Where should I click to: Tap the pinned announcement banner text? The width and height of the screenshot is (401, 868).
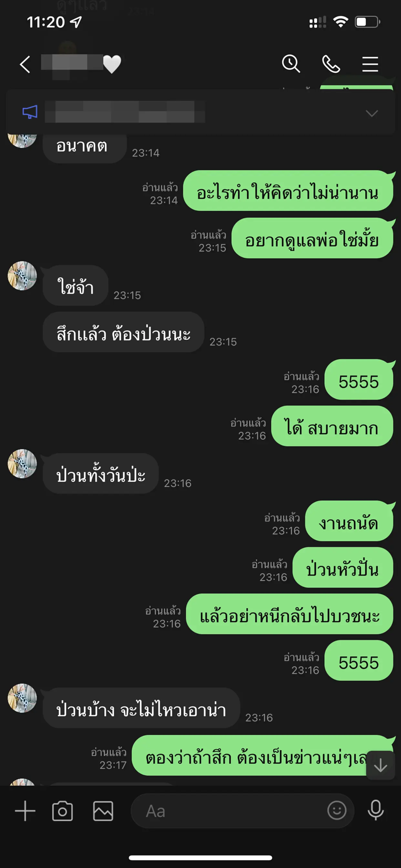[x=125, y=112]
